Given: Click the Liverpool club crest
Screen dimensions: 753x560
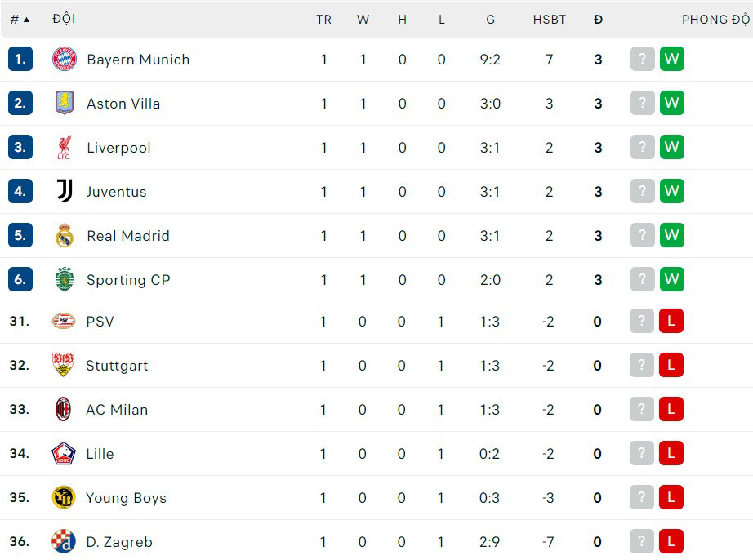Looking at the screenshot, I should (65, 147).
